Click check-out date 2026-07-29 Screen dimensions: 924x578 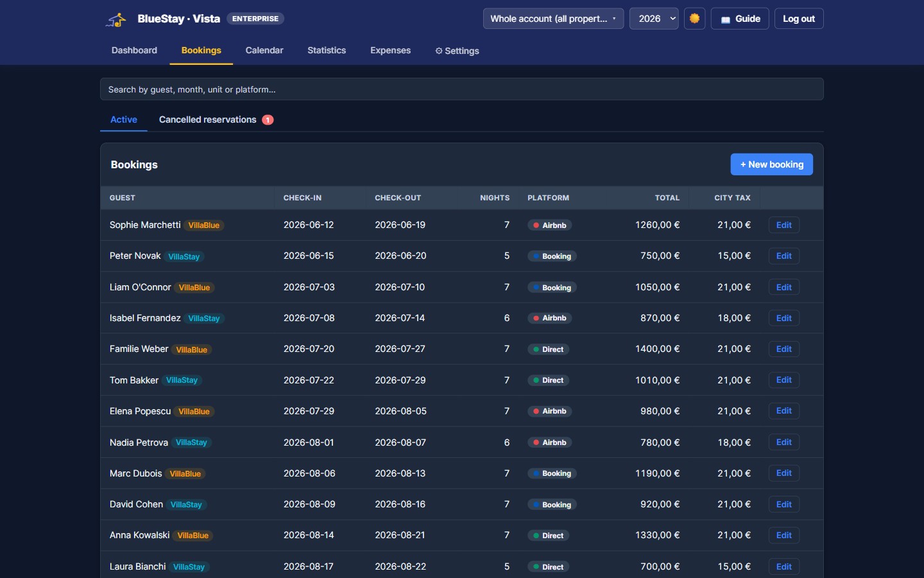pos(400,380)
